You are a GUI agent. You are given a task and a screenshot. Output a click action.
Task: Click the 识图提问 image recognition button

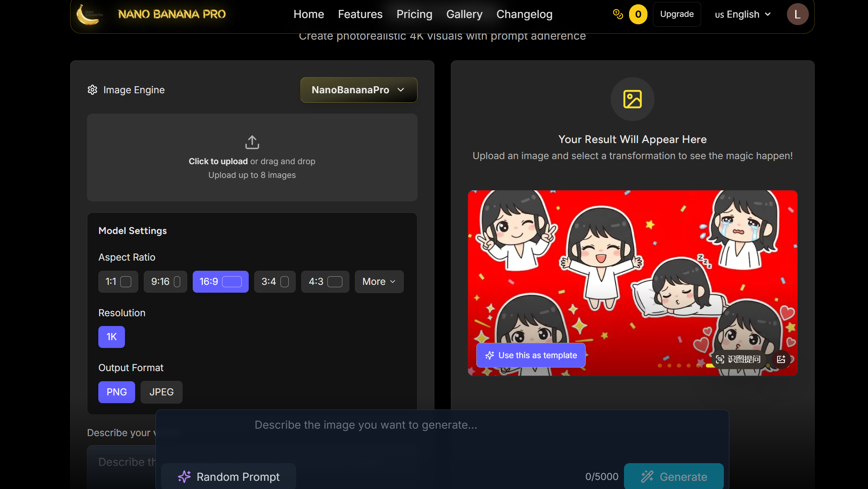(738, 359)
